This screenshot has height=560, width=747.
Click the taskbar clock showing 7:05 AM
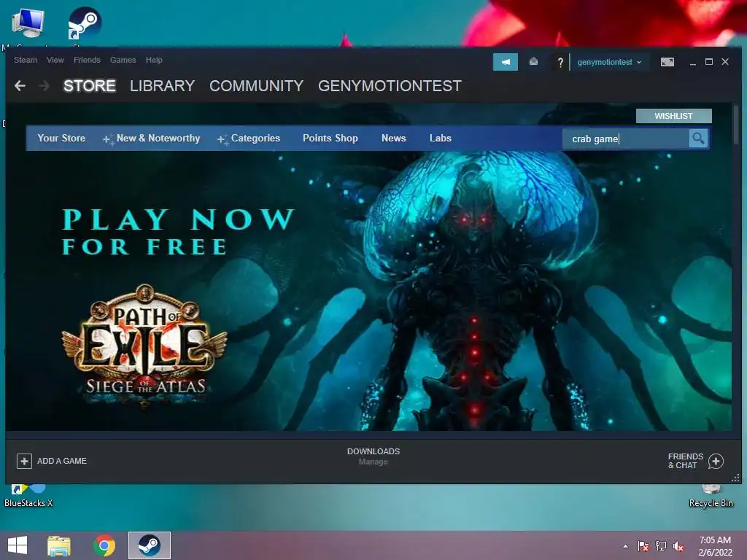pos(715,546)
